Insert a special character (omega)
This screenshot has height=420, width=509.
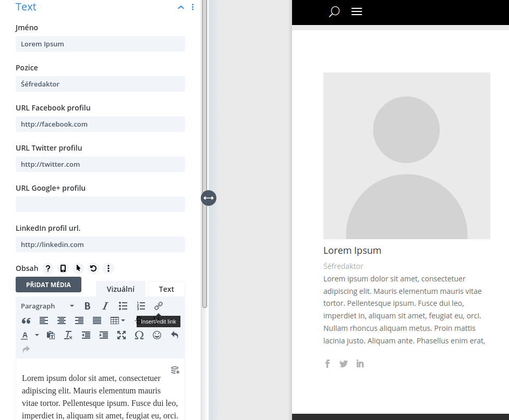139,336
